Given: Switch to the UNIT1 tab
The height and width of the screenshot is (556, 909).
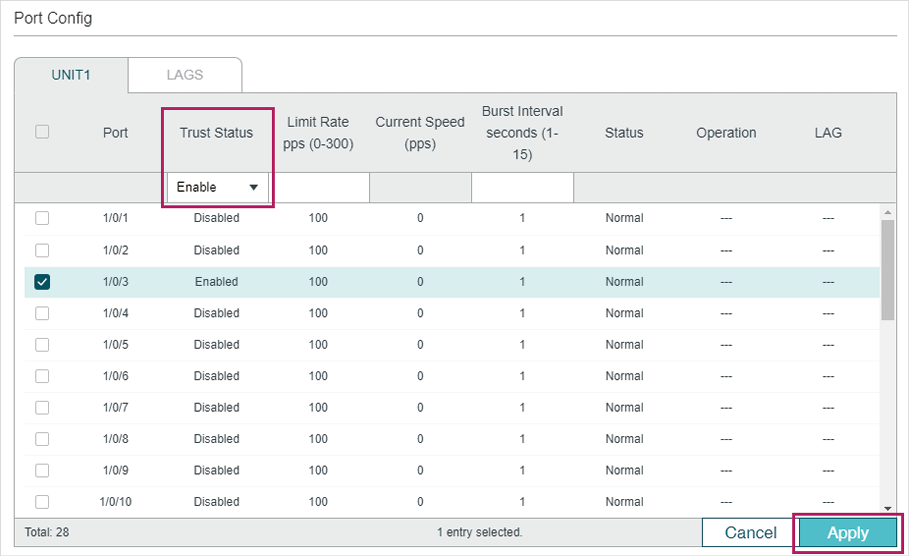Looking at the screenshot, I should pos(71,75).
